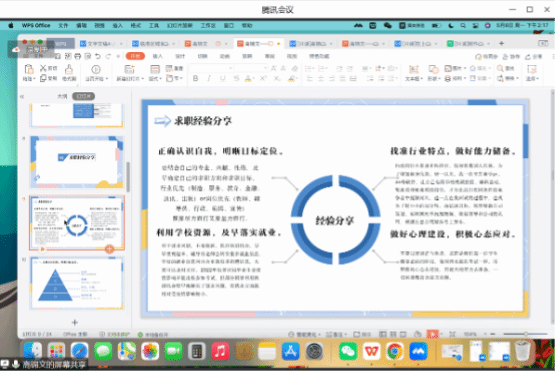Expand the new slide dropdown arrow
Viewport: 556px width, 372px height.
click(x=143, y=79)
